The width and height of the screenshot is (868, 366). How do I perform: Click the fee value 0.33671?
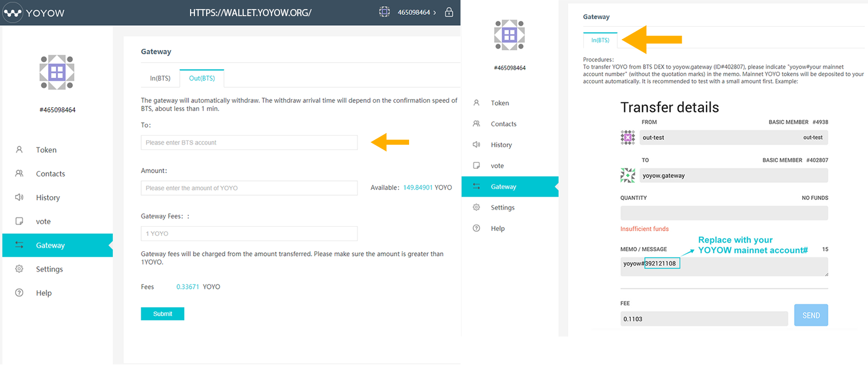pyautogui.click(x=188, y=287)
